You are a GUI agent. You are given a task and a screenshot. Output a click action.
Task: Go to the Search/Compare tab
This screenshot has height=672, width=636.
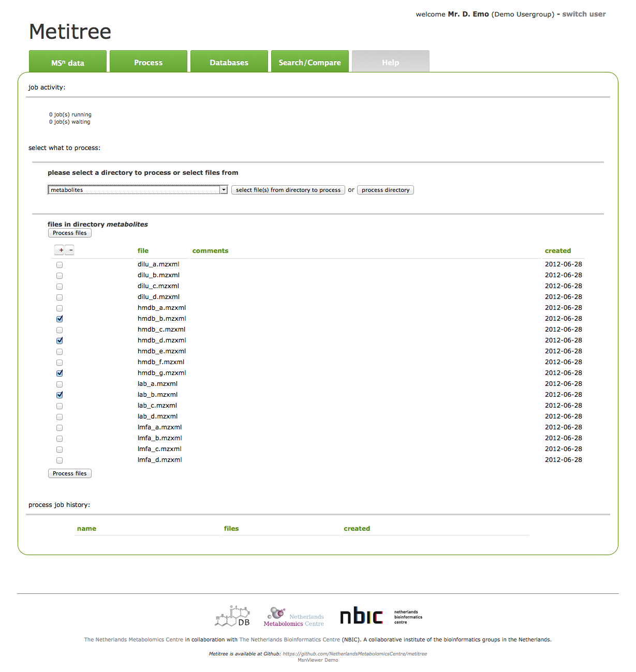[310, 62]
